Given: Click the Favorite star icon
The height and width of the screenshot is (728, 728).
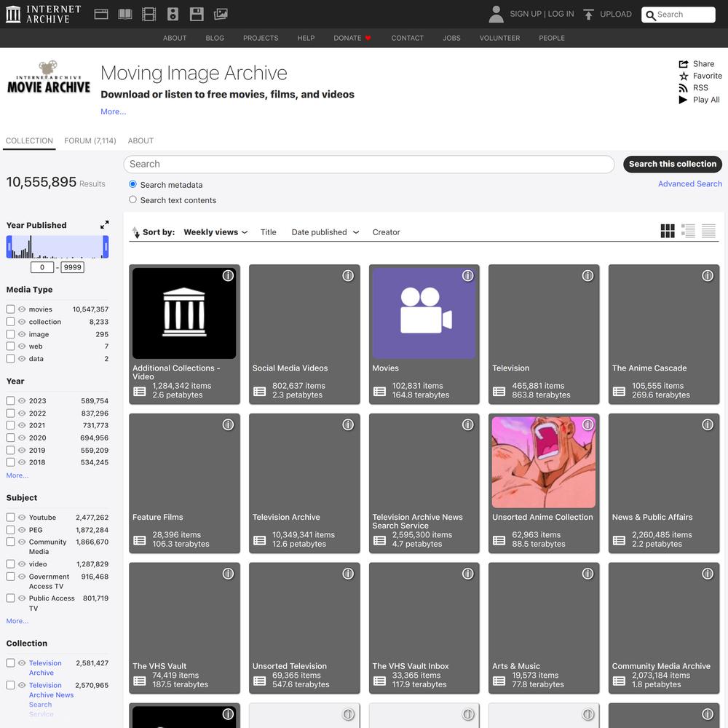Looking at the screenshot, I should (684, 76).
